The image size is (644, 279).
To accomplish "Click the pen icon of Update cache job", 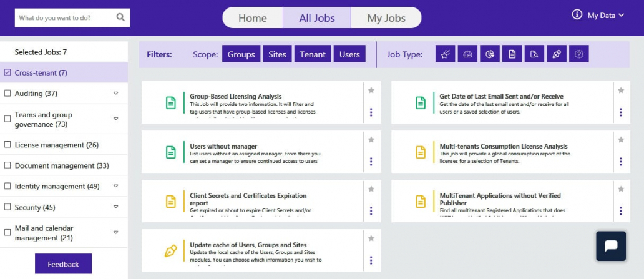I will [171, 251].
